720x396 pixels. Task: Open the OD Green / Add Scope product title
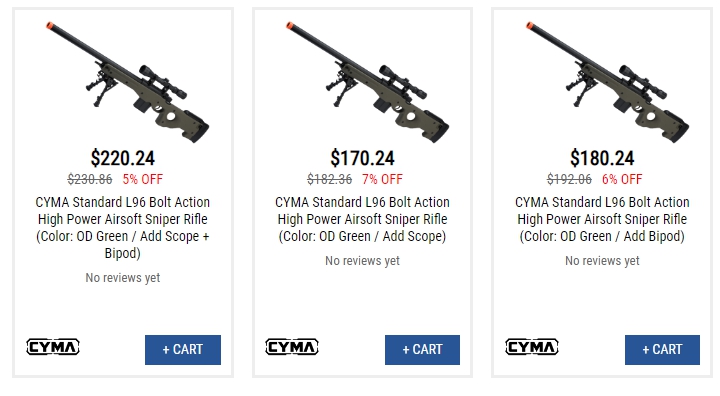click(x=362, y=219)
